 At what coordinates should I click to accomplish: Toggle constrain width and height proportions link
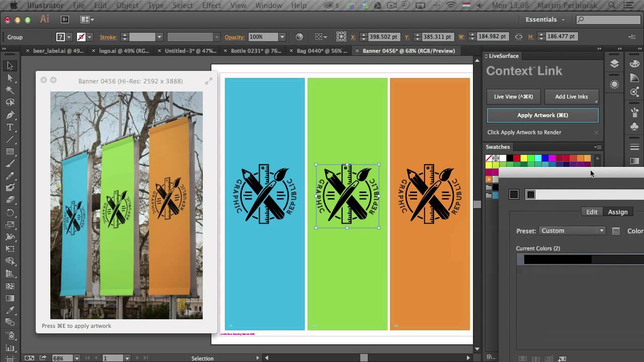pyautogui.click(x=519, y=37)
